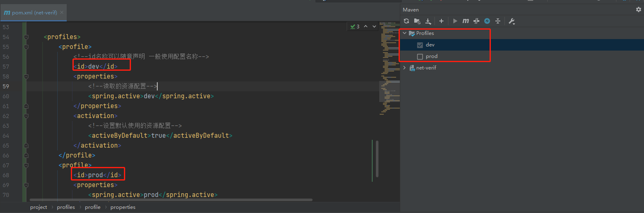Select project in the breadcrumb bar
The image size is (644, 213).
(39, 207)
